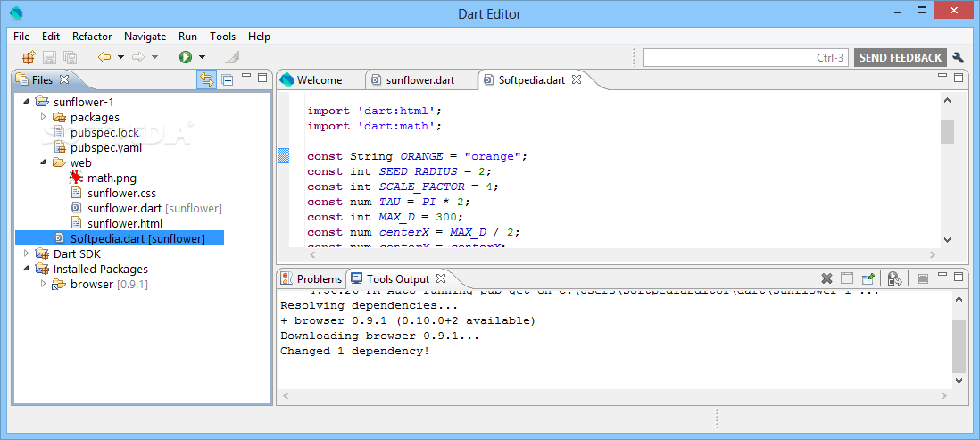The image size is (980, 440).
Task: Close the Softpedia.dart editor tab
Action: coord(577,79)
